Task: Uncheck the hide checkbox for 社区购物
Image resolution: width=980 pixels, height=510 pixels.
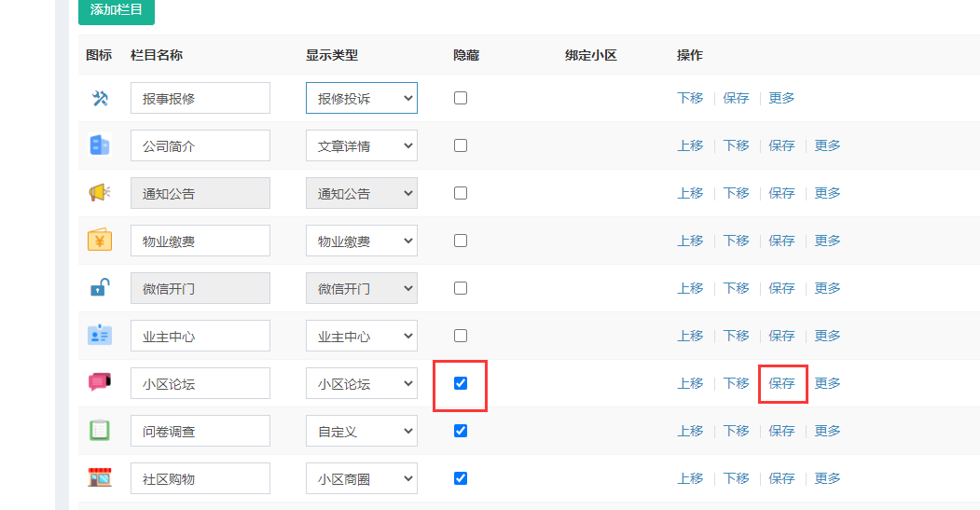Action: tap(461, 478)
